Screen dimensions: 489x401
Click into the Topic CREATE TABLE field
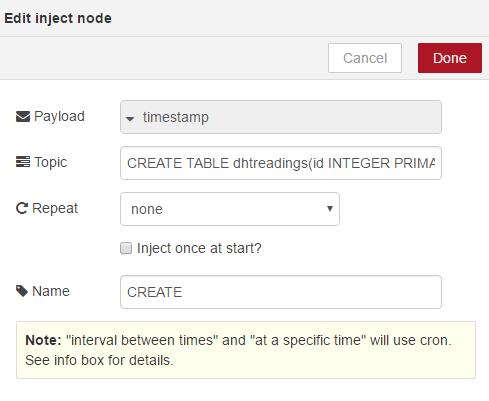281,163
